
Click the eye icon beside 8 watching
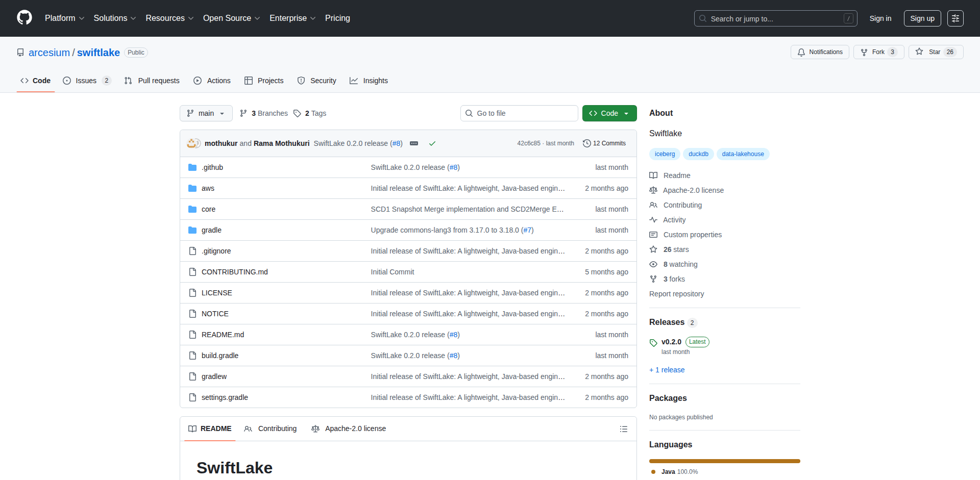653,264
